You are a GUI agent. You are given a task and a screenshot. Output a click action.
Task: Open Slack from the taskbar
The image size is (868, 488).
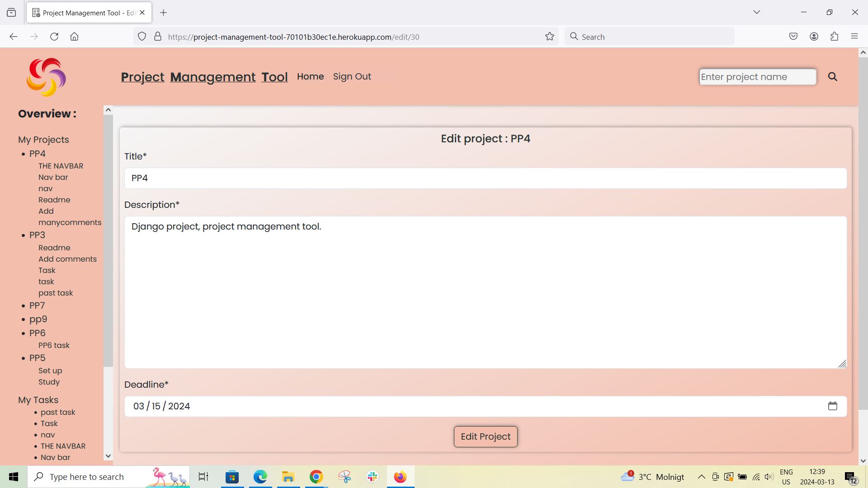[x=372, y=476]
